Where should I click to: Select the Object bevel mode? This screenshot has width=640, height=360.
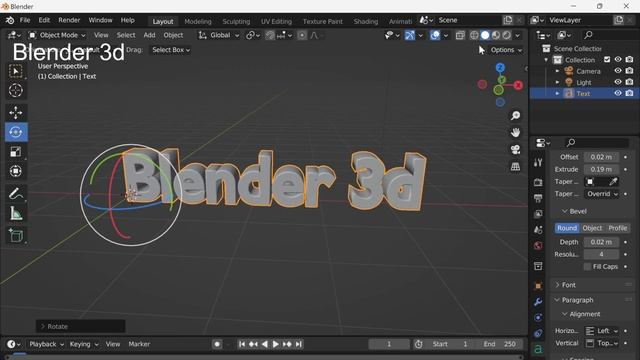592,228
